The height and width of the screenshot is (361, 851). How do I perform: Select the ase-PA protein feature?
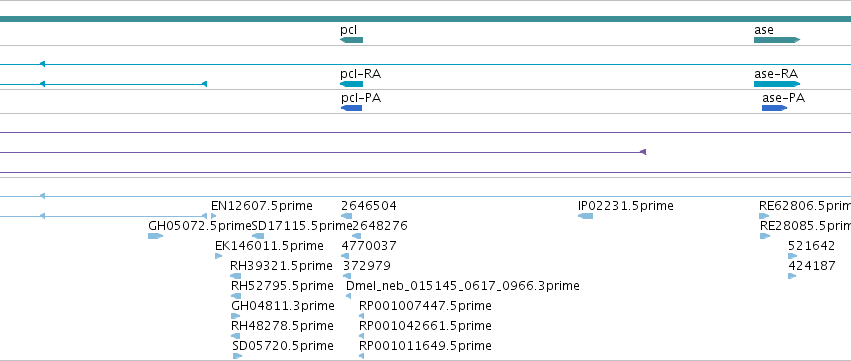[x=774, y=108]
